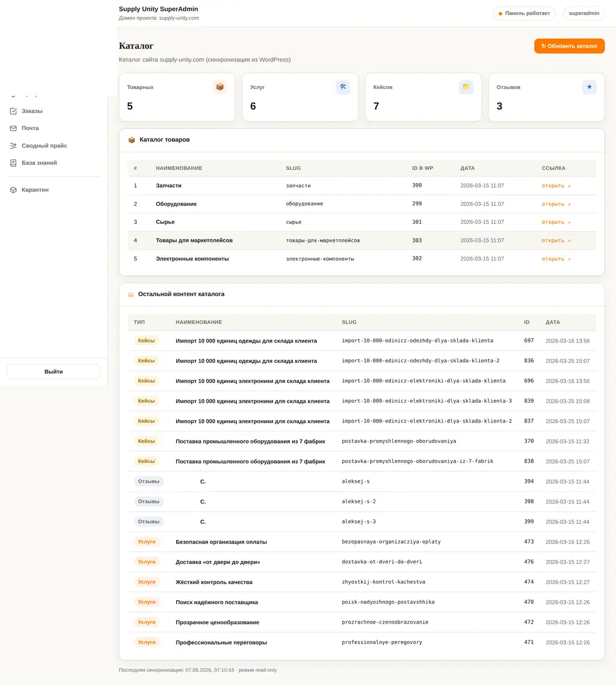Click ID 839 in the content table
This screenshot has height=685, width=616.
[x=529, y=401]
